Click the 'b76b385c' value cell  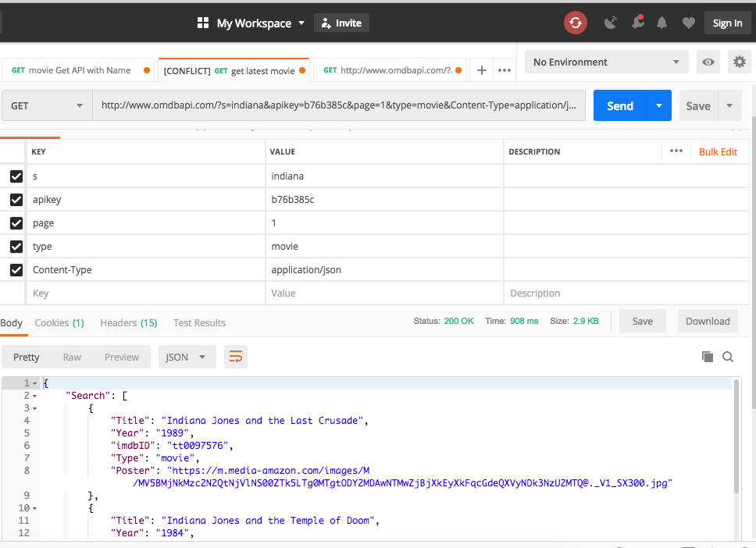(384, 200)
